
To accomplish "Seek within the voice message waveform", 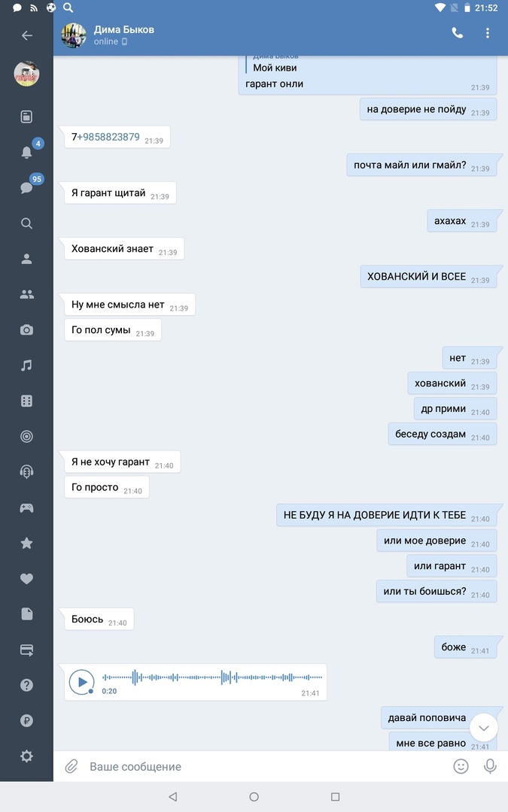I will 212,677.
